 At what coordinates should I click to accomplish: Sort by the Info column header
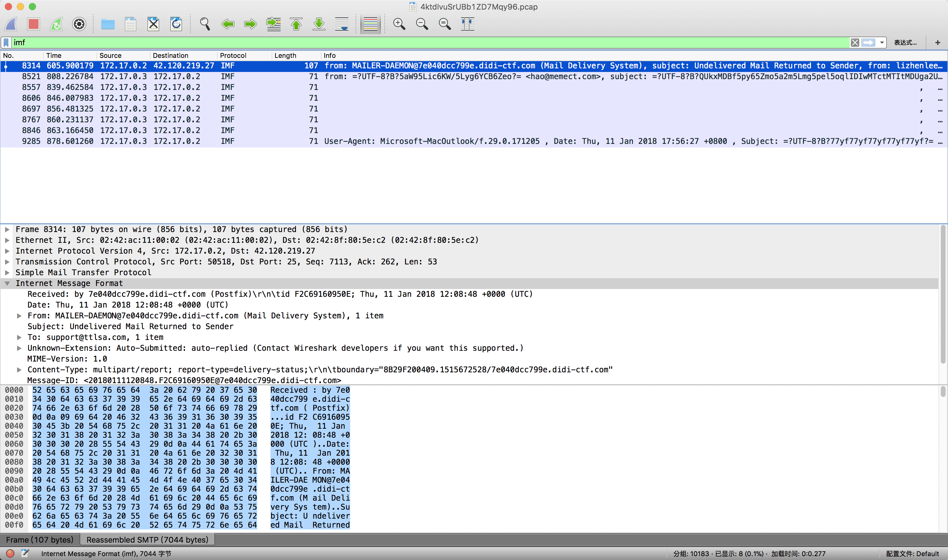click(634, 55)
